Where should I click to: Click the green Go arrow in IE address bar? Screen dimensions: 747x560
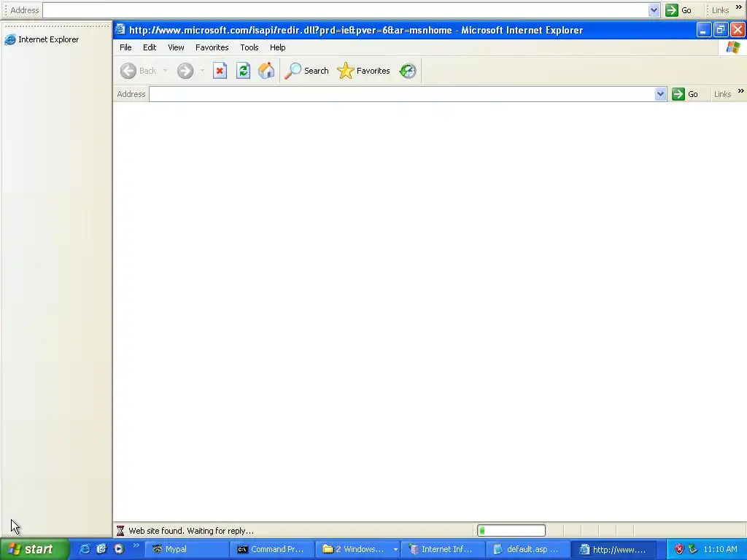(x=678, y=94)
